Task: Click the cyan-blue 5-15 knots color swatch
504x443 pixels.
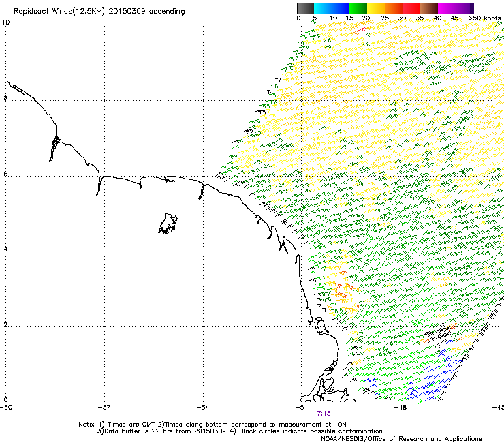Action: 332,8
